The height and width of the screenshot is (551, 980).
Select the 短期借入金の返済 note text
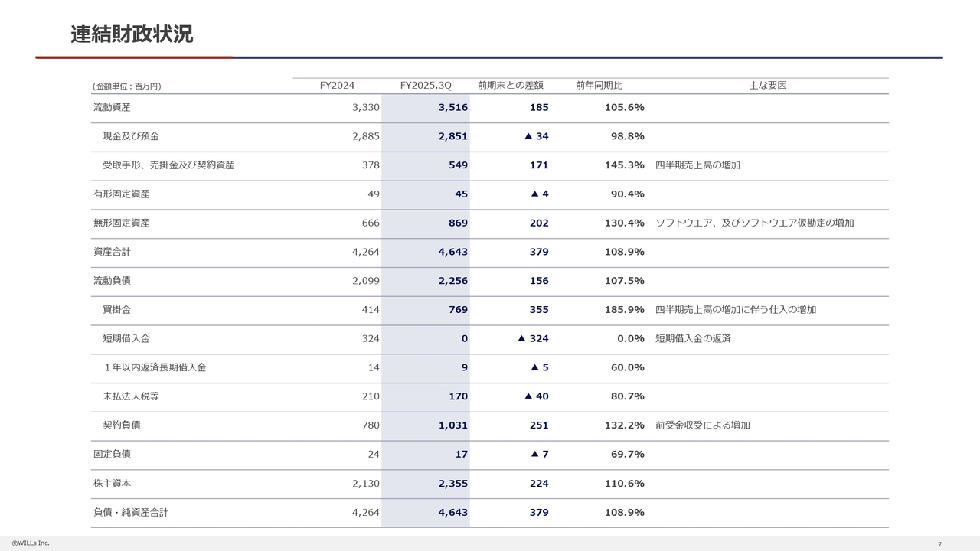coord(693,338)
